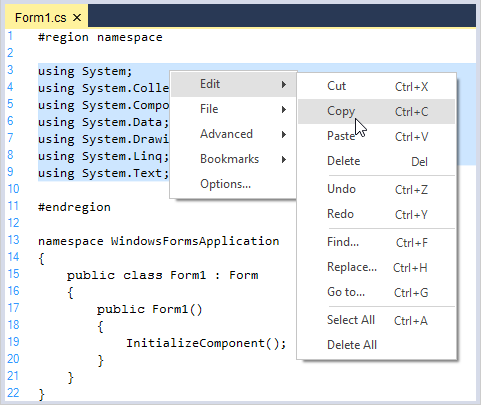The image size is (481, 405).
Task: Click 'public class Form1 : Form' line
Action: pyautogui.click(x=162, y=275)
